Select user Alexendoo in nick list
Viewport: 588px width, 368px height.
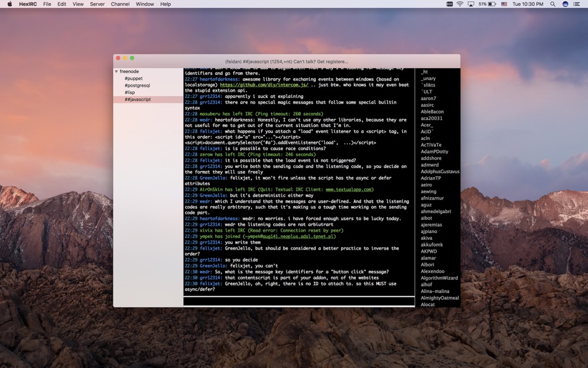click(433, 271)
